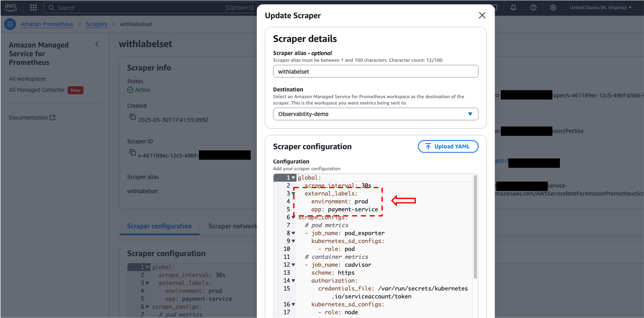Click the AWS logo to go home
This screenshot has width=644, height=318.
click(x=10, y=8)
